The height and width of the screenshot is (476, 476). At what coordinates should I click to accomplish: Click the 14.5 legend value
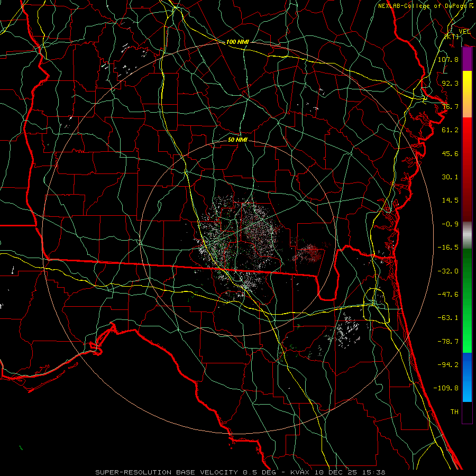pos(450,200)
